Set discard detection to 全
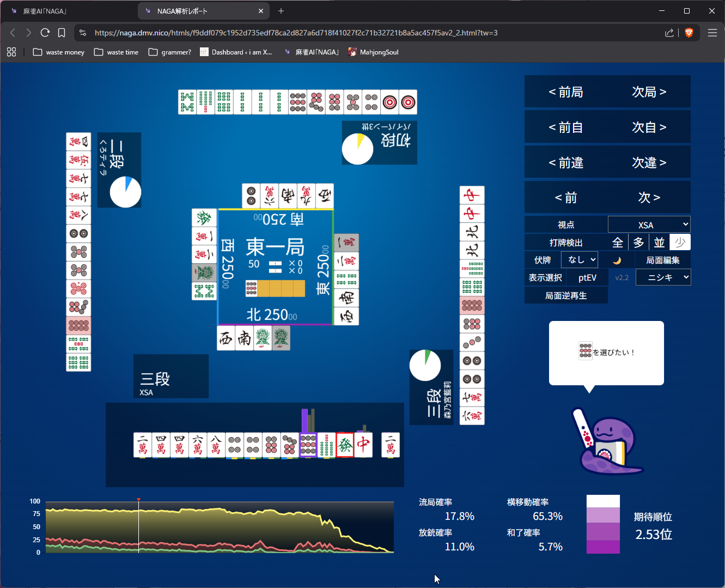 [617, 243]
